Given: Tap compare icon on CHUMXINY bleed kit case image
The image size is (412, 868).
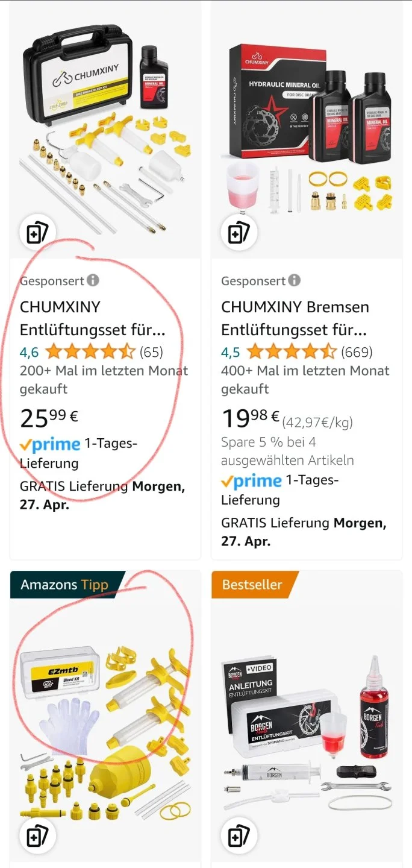Looking at the screenshot, I should pos(37,233).
